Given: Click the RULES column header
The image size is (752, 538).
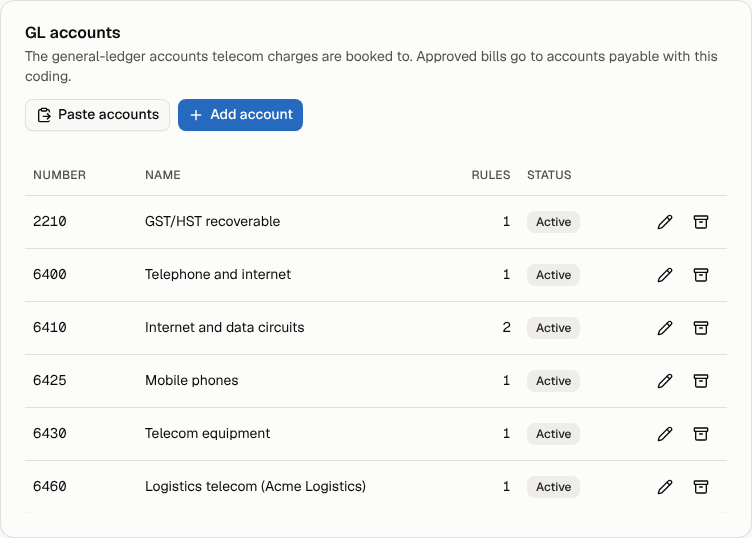Looking at the screenshot, I should [x=491, y=175].
